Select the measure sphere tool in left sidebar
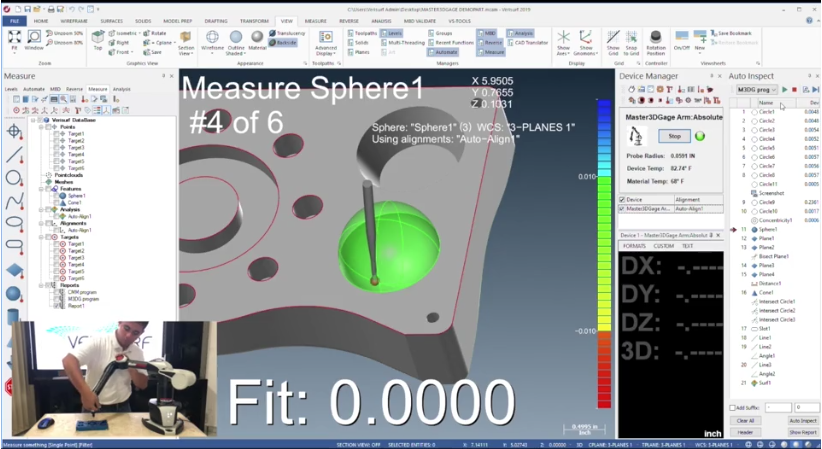 click(14, 294)
